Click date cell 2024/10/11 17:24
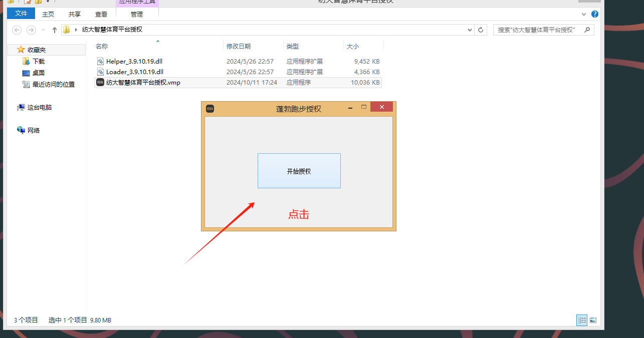This screenshot has height=338, width=644. [x=252, y=83]
